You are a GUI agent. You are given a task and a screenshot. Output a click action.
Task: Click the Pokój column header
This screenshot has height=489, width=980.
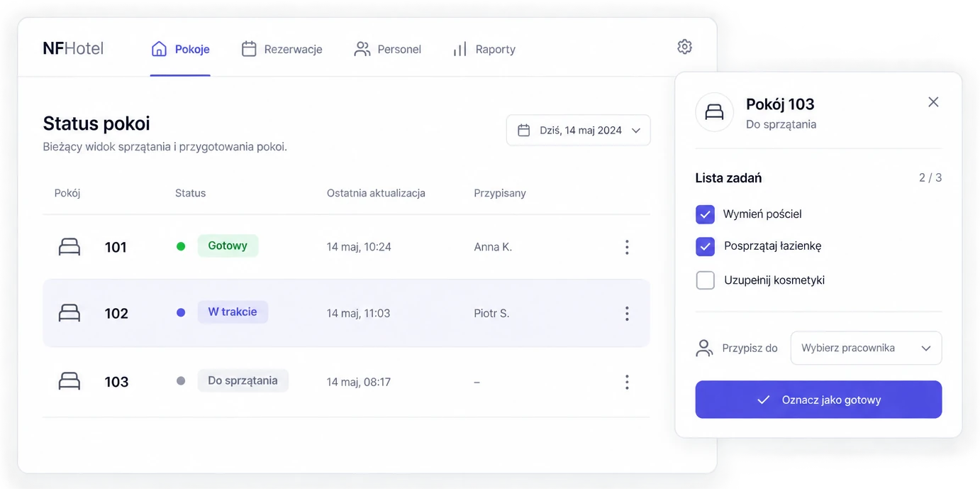[x=67, y=193]
